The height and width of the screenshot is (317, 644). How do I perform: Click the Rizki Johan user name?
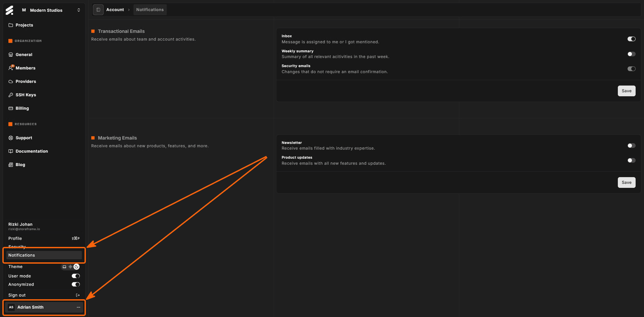tap(20, 224)
